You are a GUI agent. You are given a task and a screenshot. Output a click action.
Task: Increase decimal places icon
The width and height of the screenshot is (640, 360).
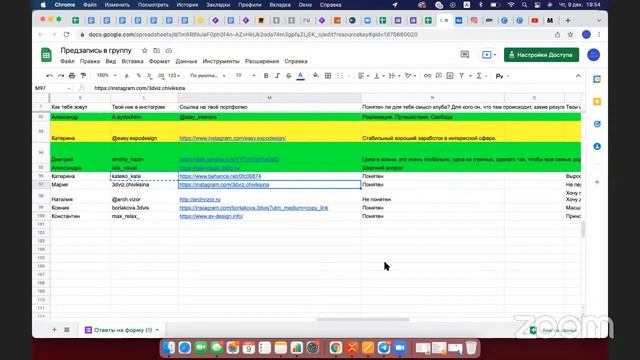coord(161,76)
